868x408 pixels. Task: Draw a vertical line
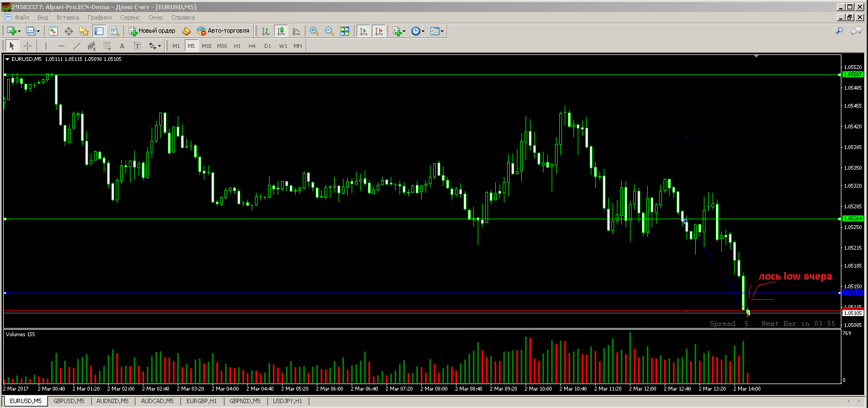tap(46, 46)
